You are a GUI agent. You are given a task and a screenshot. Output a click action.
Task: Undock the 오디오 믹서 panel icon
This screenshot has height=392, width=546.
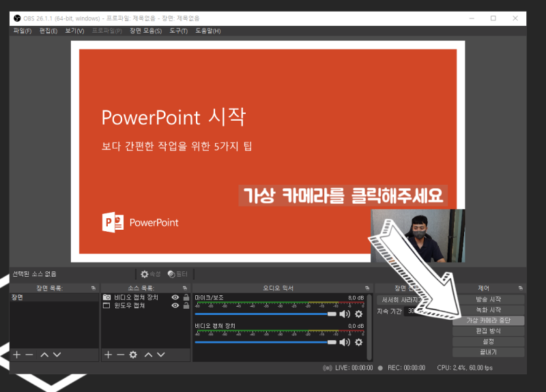click(x=367, y=288)
